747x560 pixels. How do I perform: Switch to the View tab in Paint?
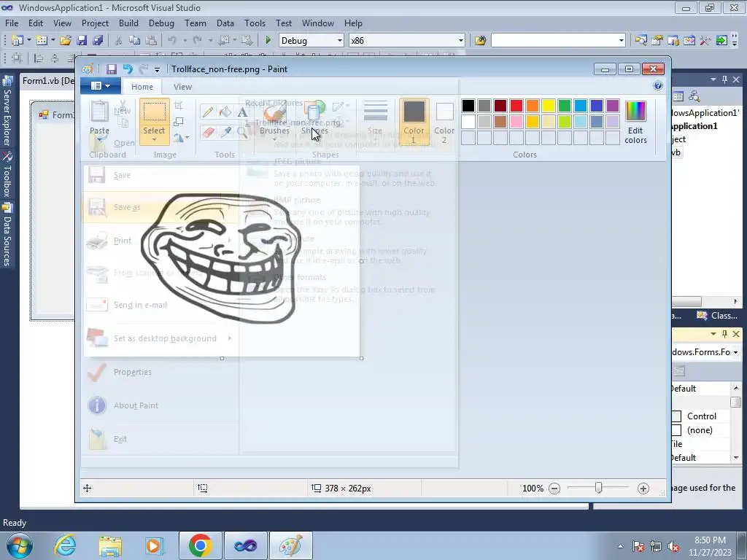182,87
